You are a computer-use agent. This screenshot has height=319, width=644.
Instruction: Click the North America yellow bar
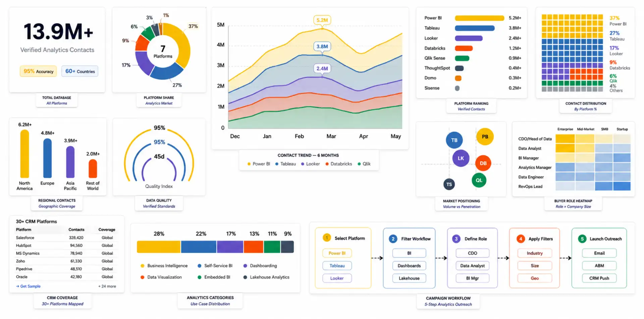click(24, 154)
